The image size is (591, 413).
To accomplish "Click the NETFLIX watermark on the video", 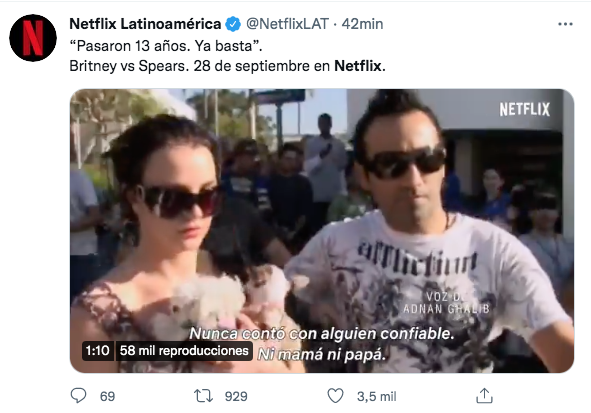I will 525,109.
